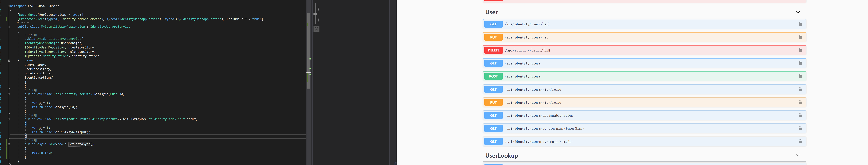Click the lock icon on GET by-email/{email} endpoint
868x165 pixels.
(800, 141)
